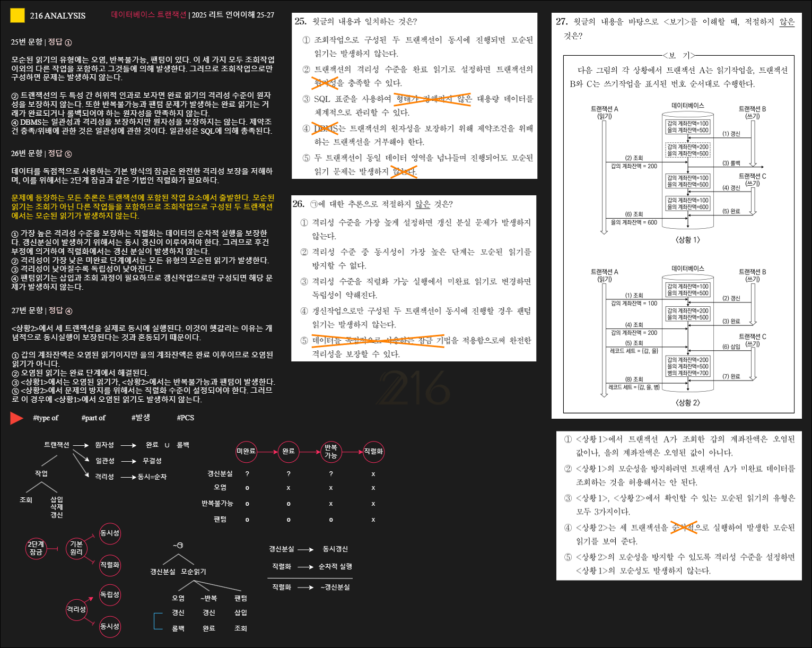Select option ① of question 27
The image size is (812, 648).
pyautogui.click(x=679, y=446)
